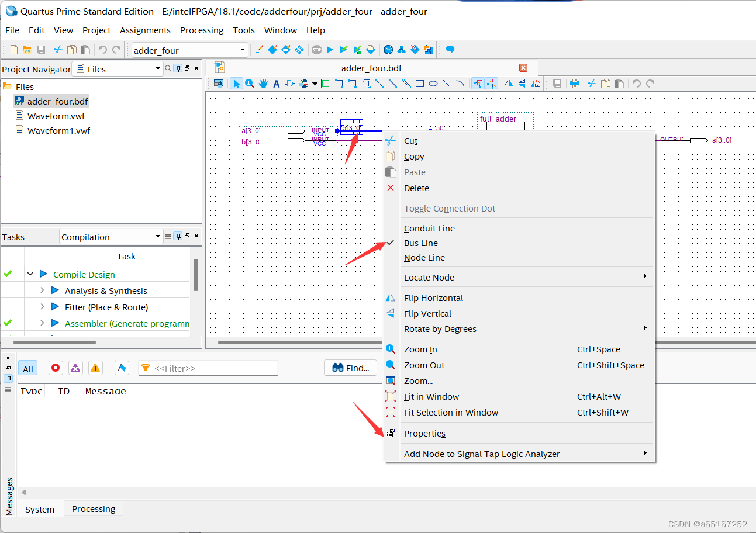Open the Tools menu
Viewport: 756px width, 533px height.
[x=244, y=30]
